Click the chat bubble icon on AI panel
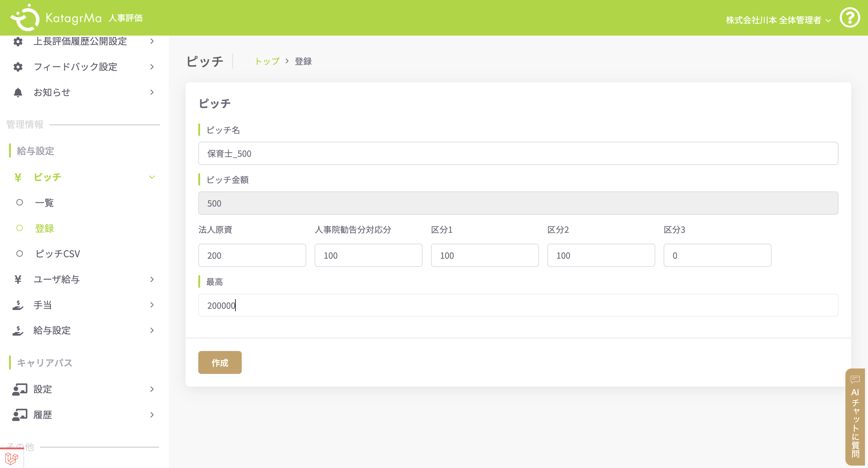The height and width of the screenshot is (468, 868). coord(855,380)
